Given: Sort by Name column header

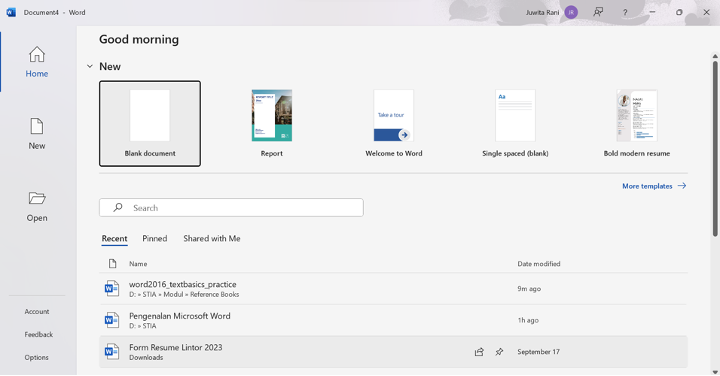Looking at the screenshot, I should 138,264.
